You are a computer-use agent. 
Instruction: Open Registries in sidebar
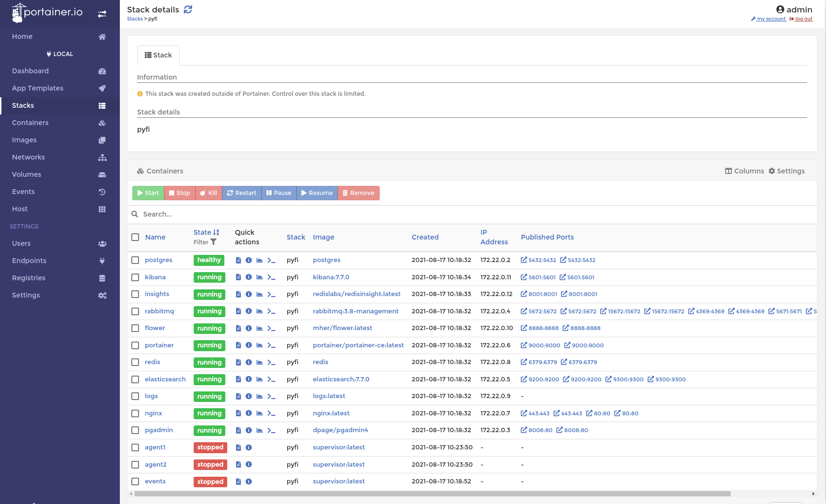[x=60, y=278]
